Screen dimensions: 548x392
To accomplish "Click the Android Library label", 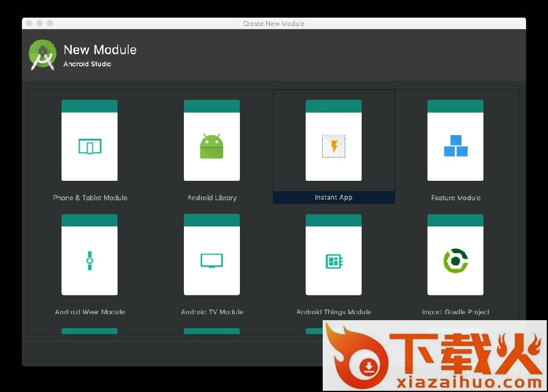I will pyautogui.click(x=212, y=198).
